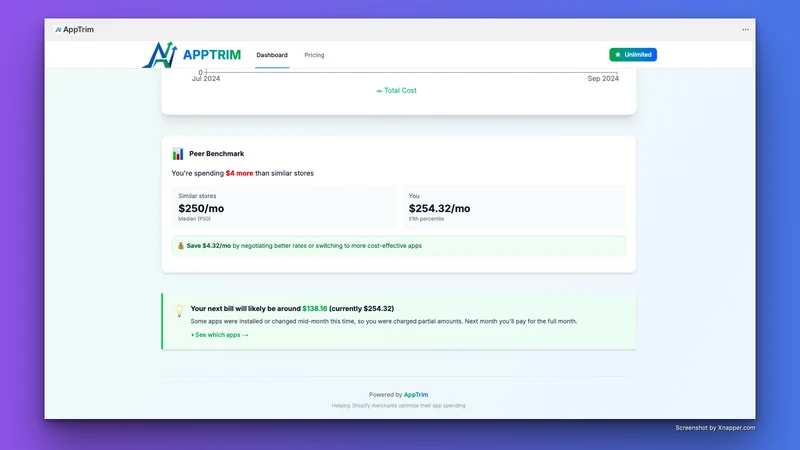Open the three-dots menu in the title bar
Screen dimensions: 800x450
(x=745, y=30)
